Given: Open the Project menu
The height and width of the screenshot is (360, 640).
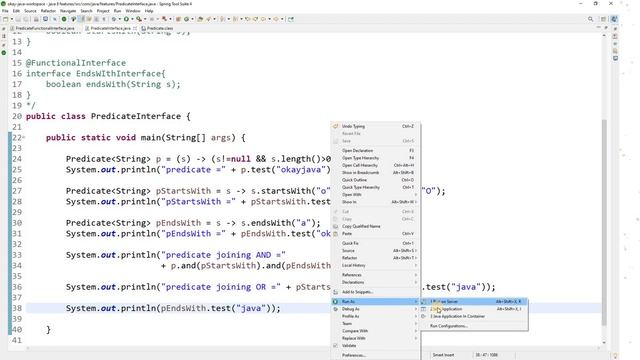Looking at the screenshot, I should 103,11.
